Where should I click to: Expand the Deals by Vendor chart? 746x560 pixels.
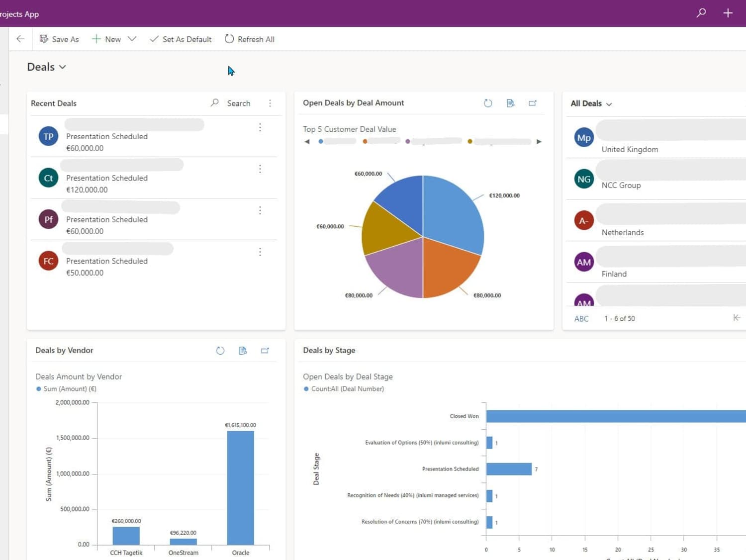pyautogui.click(x=265, y=351)
